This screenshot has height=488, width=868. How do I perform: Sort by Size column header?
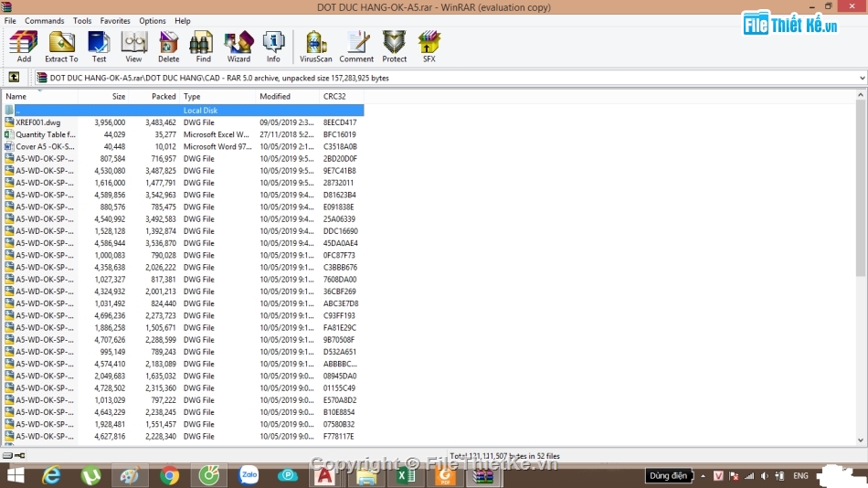coord(103,96)
